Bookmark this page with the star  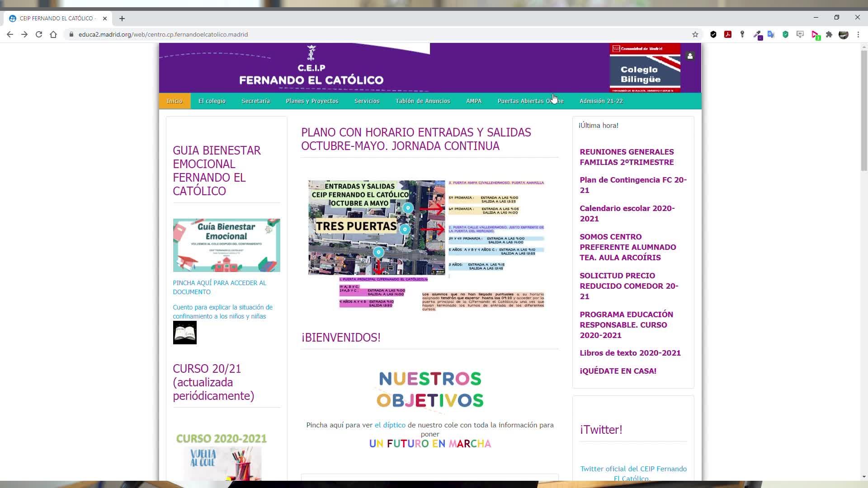tap(695, 34)
